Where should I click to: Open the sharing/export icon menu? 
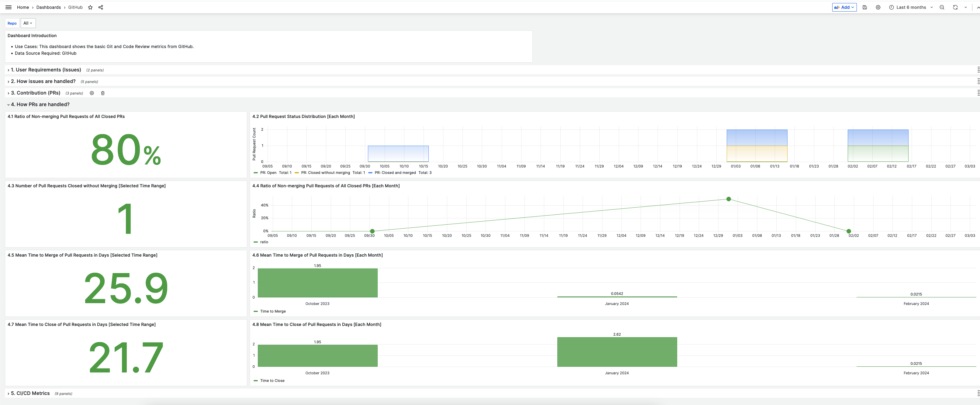click(x=101, y=8)
